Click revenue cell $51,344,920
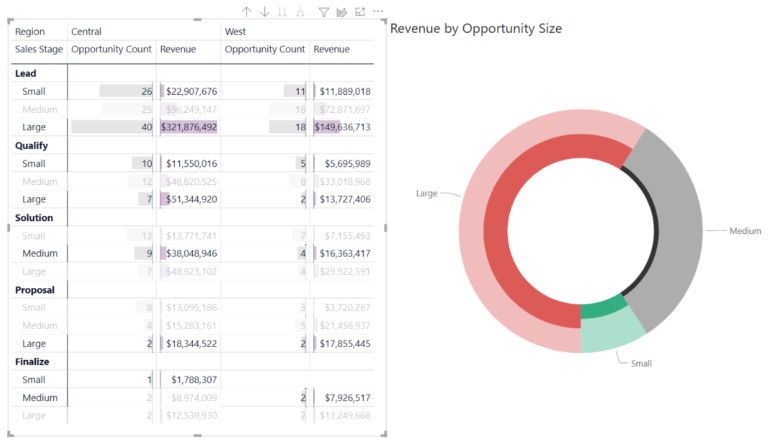Viewport: 768px width, 443px height. [192, 199]
